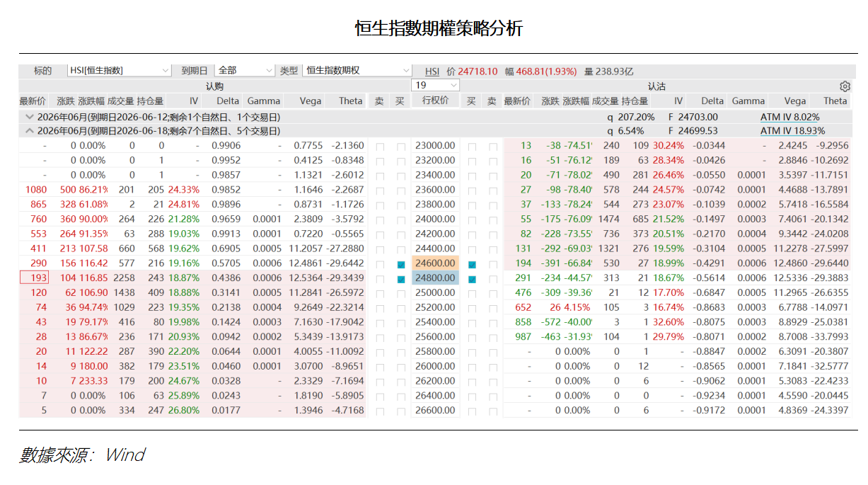This screenshot has height=485, width=868.
Task: Click the put price 652 at strike 25200
Action: (523, 309)
